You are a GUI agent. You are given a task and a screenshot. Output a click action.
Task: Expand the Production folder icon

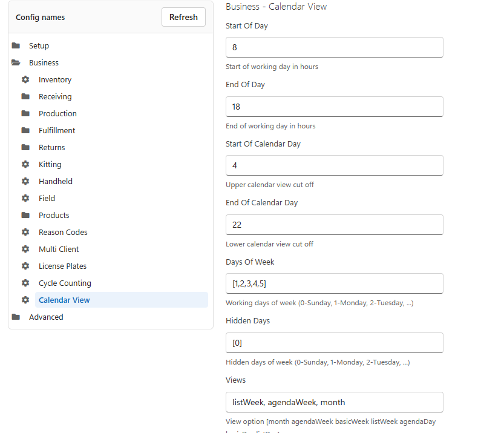click(25, 114)
